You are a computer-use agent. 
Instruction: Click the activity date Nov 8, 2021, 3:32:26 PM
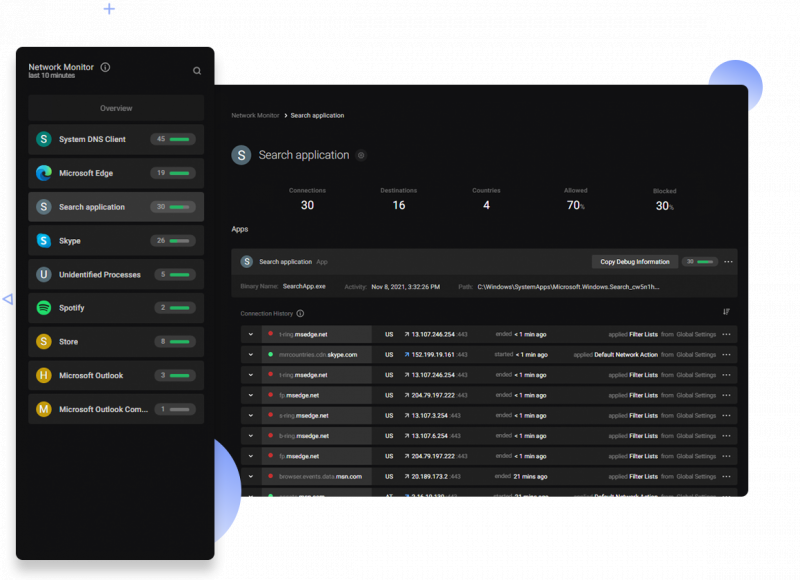click(406, 287)
